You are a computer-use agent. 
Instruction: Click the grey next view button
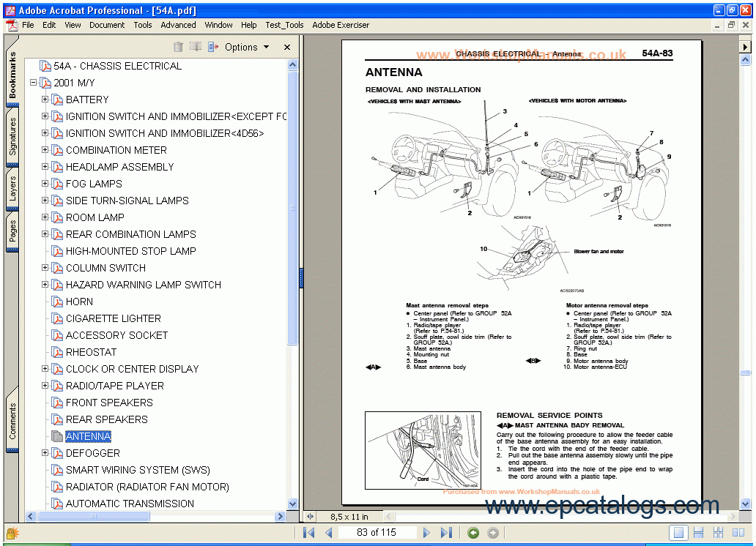[x=493, y=533]
